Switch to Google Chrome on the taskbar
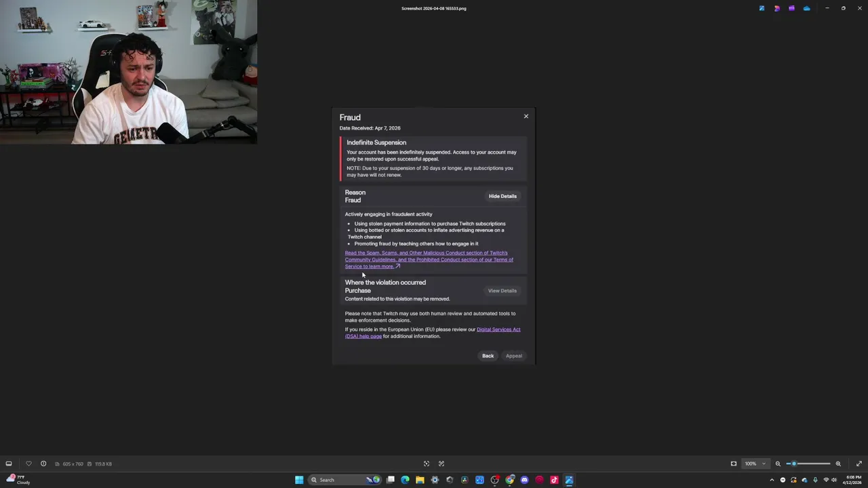The image size is (868, 488). point(510,480)
